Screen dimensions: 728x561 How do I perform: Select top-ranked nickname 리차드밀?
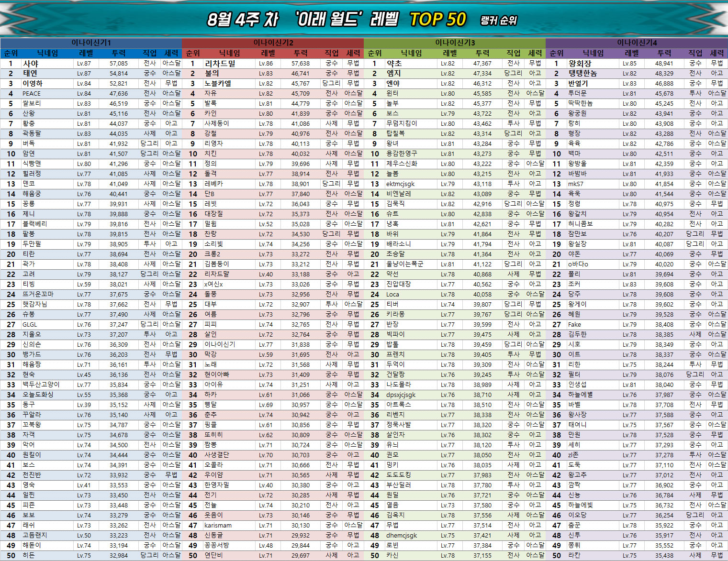coord(220,63)
